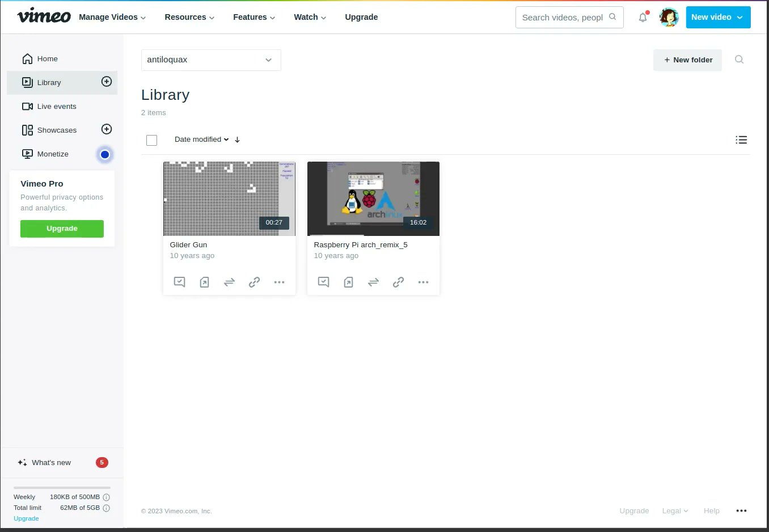Open replace arrows icon on Raspberry Pi video
This screenshot has width=769, height=532.
pyautogui.click(x=373, y=282)
